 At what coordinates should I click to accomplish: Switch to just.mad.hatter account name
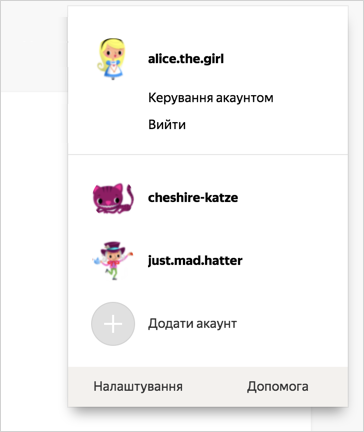tap(195, 260)
